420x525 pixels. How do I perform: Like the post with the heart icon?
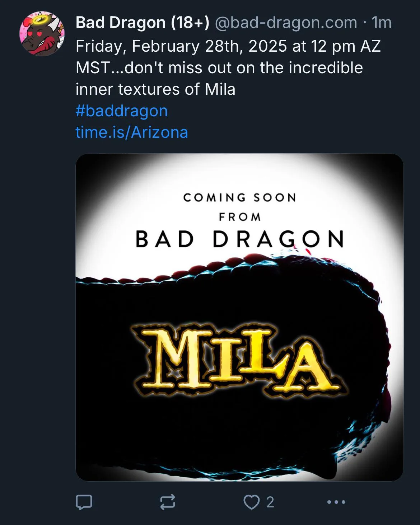click(x=251, y=502)
